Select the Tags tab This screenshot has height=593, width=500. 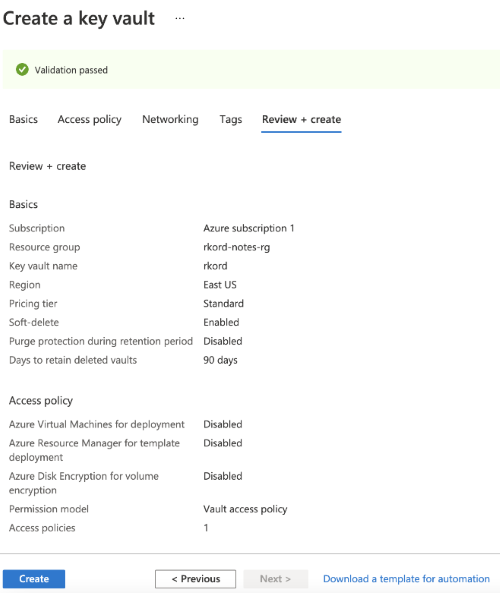tap(231, 120)
